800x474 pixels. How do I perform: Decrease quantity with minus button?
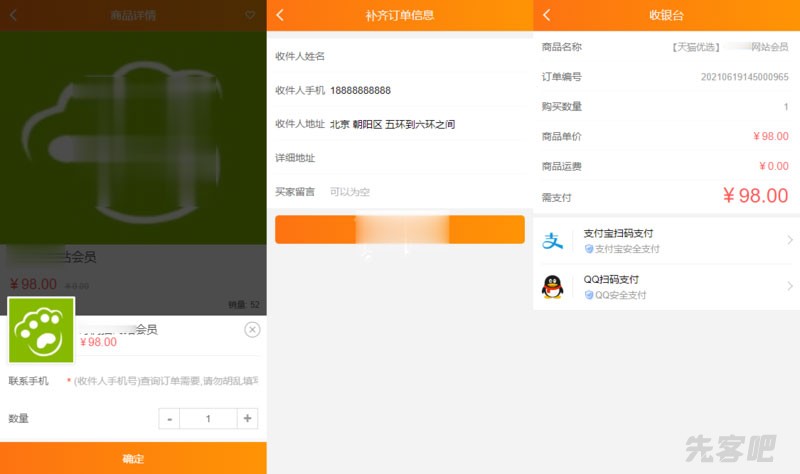click(170, 418)
